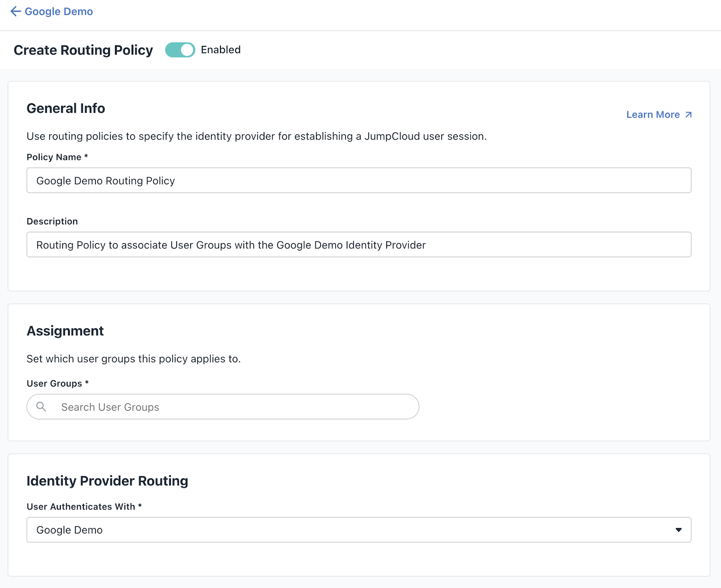721x588 pixels.
Task: Click the routing policies description sentence
Action: click(x=257, y=137)
